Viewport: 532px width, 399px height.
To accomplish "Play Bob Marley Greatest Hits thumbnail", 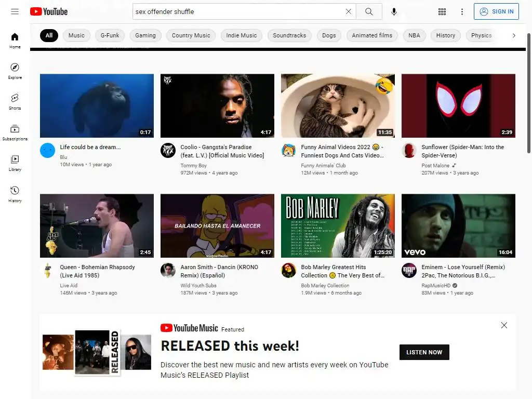I will point(338,225).
